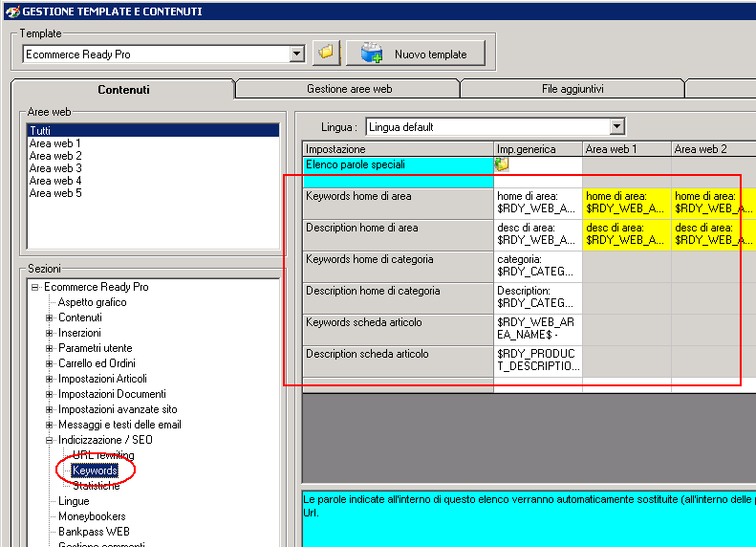756x547 pixels.
Task: Click the application icon in title bar
Action: coord(12,11)
